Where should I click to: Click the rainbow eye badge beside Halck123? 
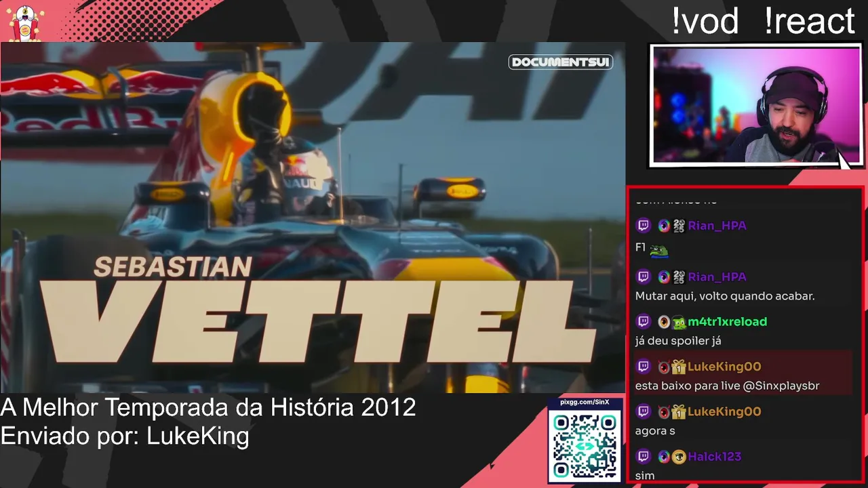664,457
